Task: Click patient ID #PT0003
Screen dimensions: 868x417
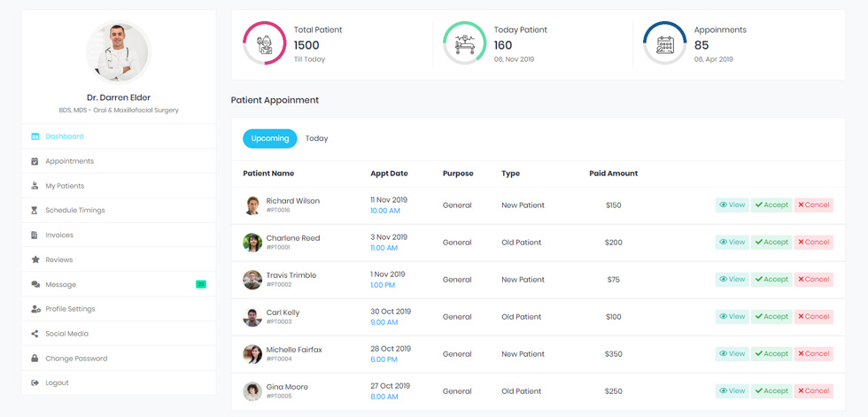Action: pyautogui.click(x=279, y=322)
